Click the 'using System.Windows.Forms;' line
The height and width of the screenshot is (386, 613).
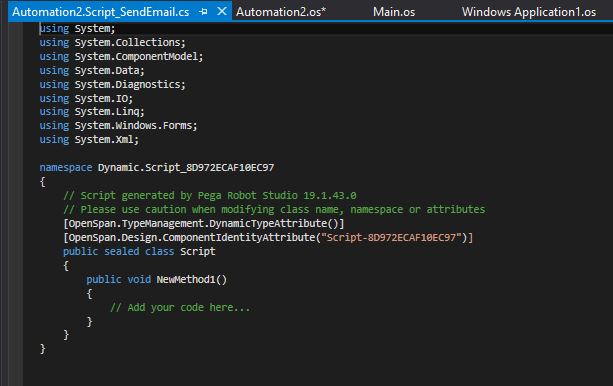coord(118,126)
